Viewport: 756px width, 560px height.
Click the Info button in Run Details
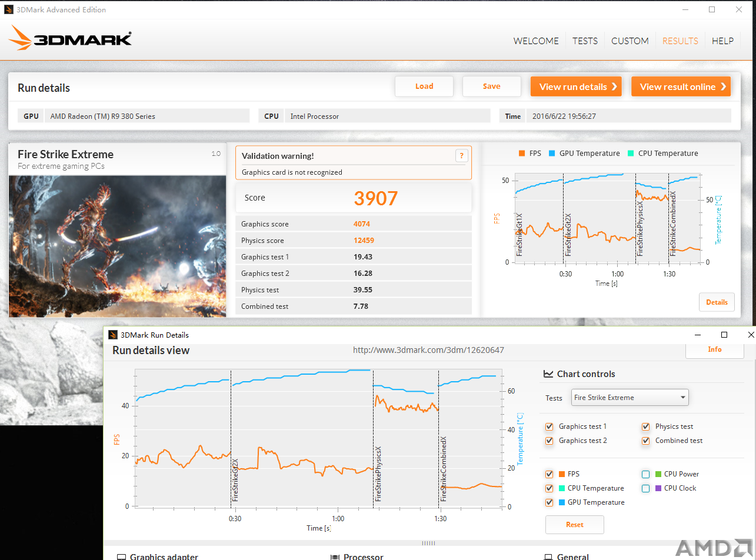[x=715, y=349]
